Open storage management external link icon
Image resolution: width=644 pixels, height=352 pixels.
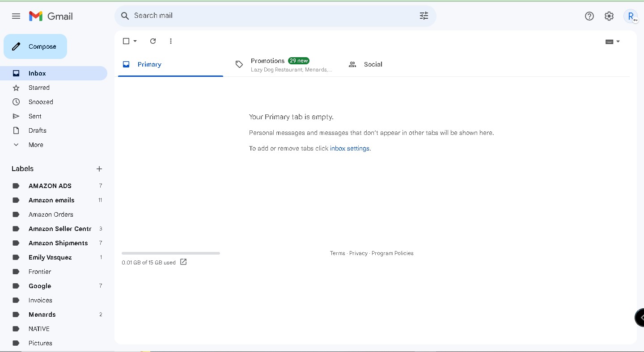coord(183,262)
